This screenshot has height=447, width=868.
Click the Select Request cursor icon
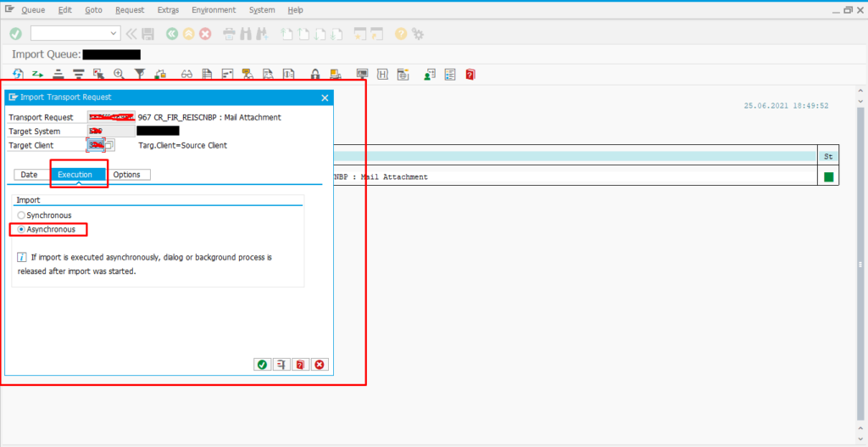[x=98, y=75]
